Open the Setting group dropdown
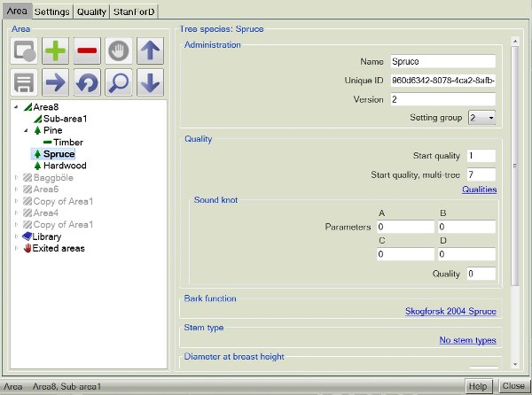Viewport: 532px width, 395px height. coord(481,118)
